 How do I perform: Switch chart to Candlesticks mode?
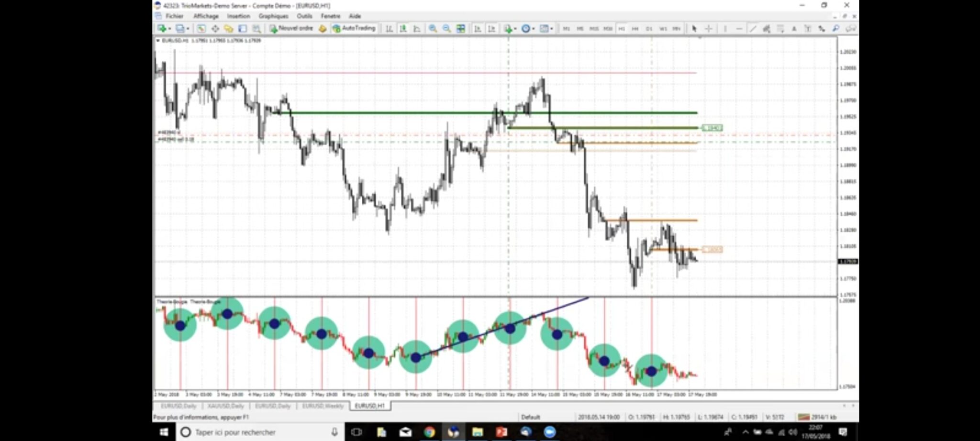[403, 29]
